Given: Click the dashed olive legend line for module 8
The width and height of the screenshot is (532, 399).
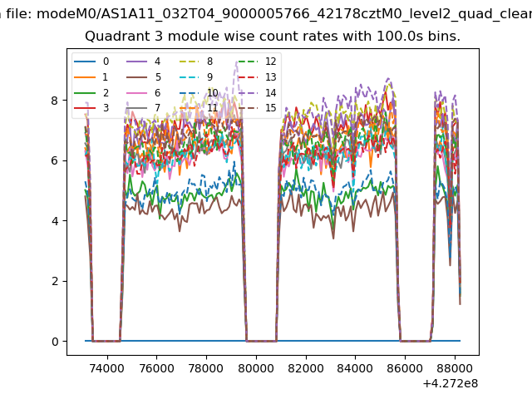Looking at the screenshot, I should 190,62.
